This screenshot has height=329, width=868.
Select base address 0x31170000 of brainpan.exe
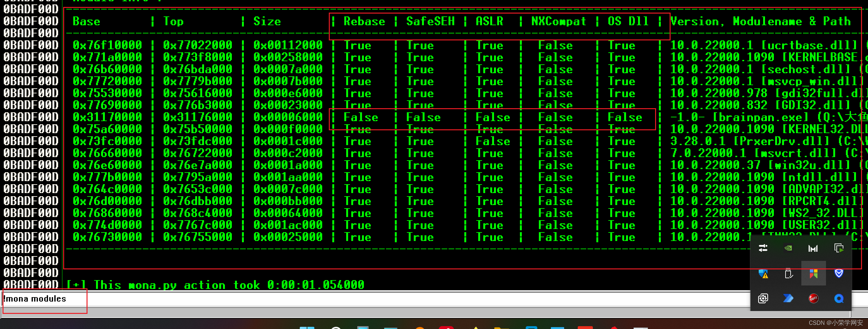(x=107, y=117)
